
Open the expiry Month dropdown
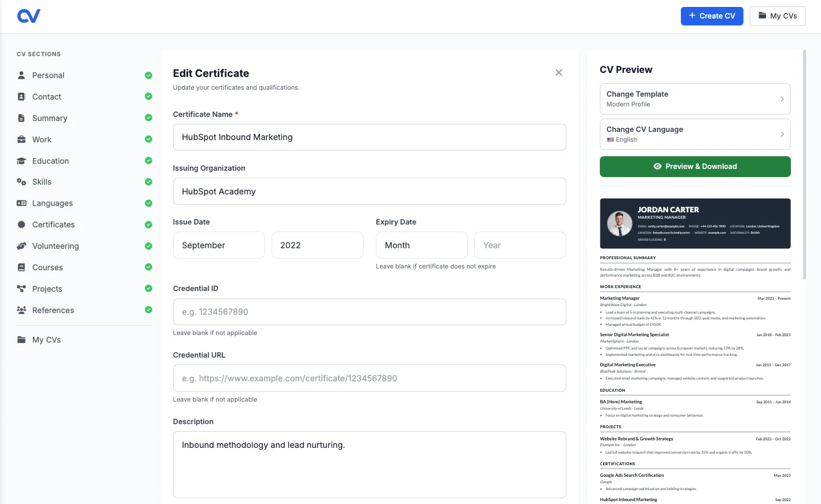422,245
